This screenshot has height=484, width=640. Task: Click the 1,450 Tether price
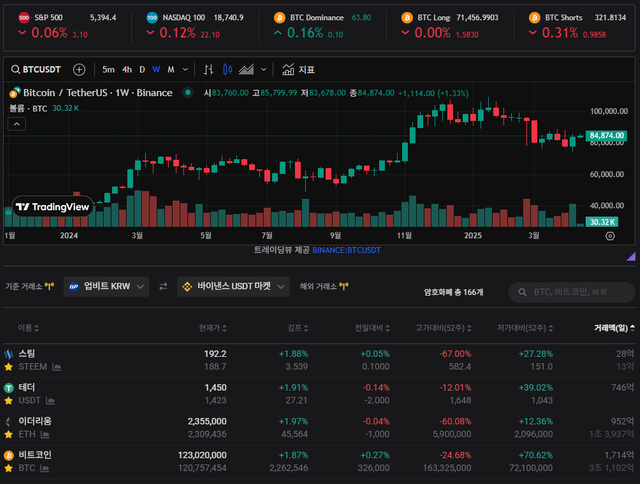[216, 388]
